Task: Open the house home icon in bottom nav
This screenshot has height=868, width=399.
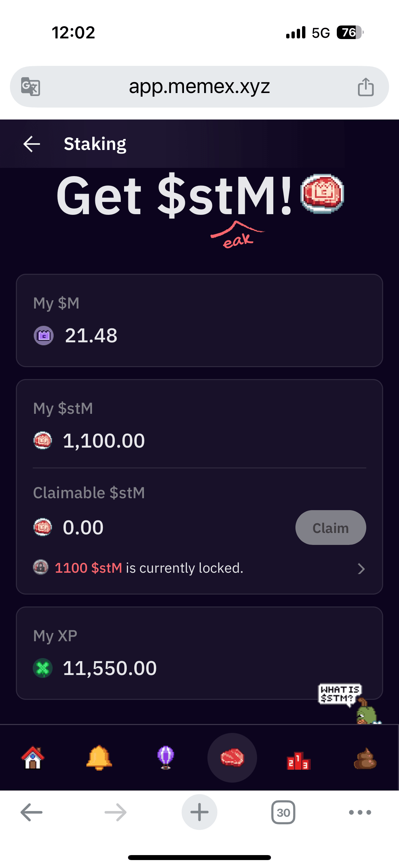Action: [33, 758]
